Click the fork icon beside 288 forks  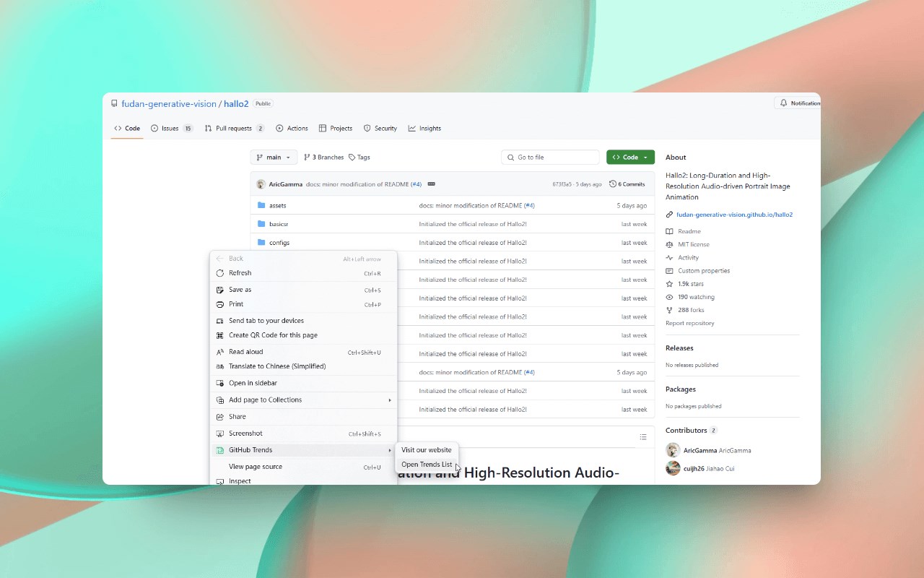point(670,310)
